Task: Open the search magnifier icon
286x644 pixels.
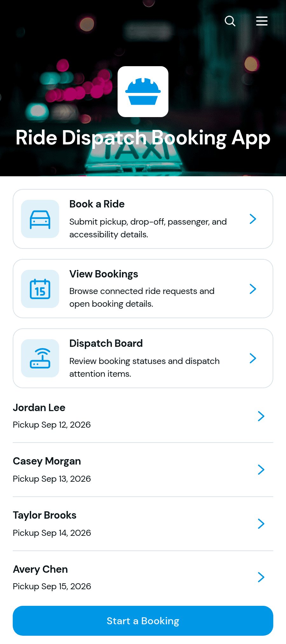Action: [x=230, y=21]
